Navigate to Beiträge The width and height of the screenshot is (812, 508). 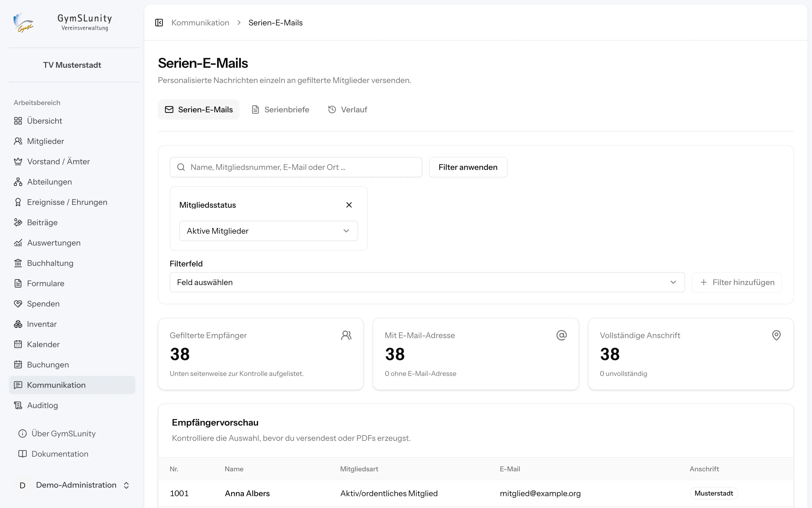click(x=72, y=222)
